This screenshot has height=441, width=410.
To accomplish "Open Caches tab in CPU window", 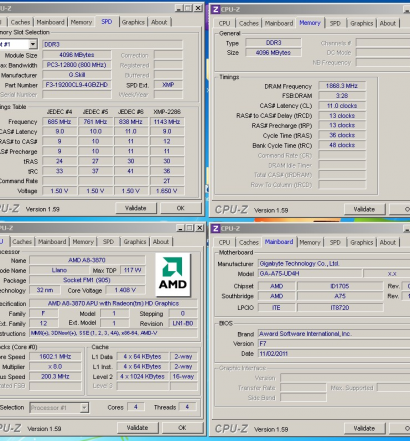I will 22,242.
